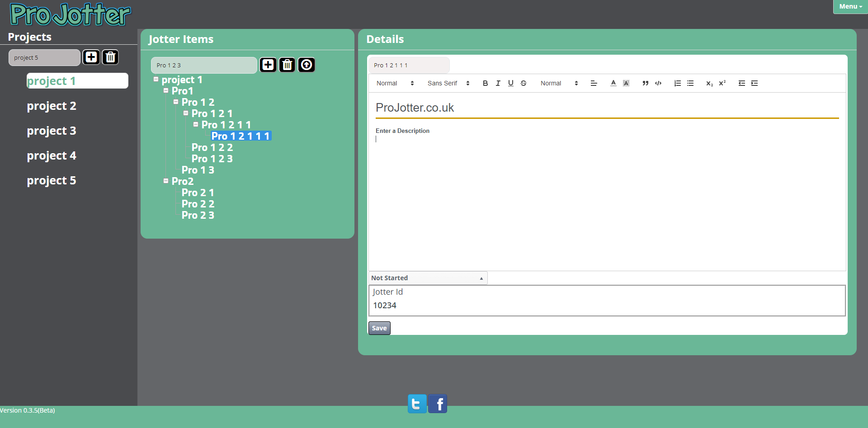Image resolution: width=868 pixels, height=428 pixels.
Task: Start an ordered numbered list
Action: pos(677,83)
